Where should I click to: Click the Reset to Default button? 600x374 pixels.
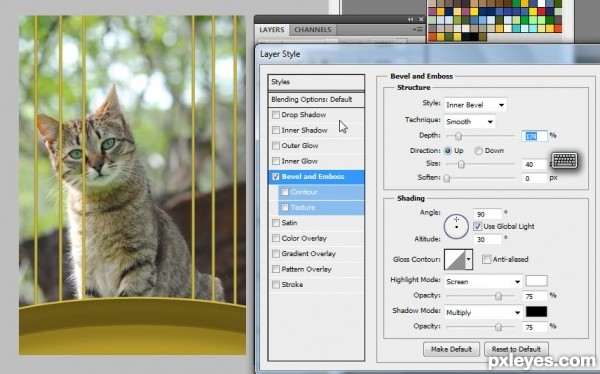[516, 349]
